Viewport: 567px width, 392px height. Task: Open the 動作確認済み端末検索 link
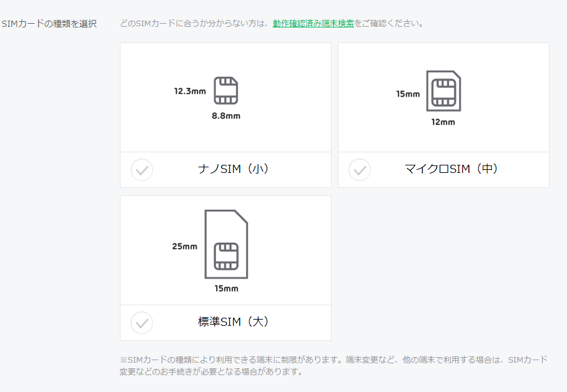click(313, 24)
